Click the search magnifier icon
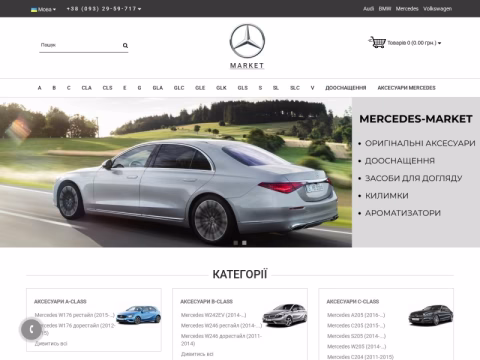Screen dimensions: 480x360 tap(125, 45)
